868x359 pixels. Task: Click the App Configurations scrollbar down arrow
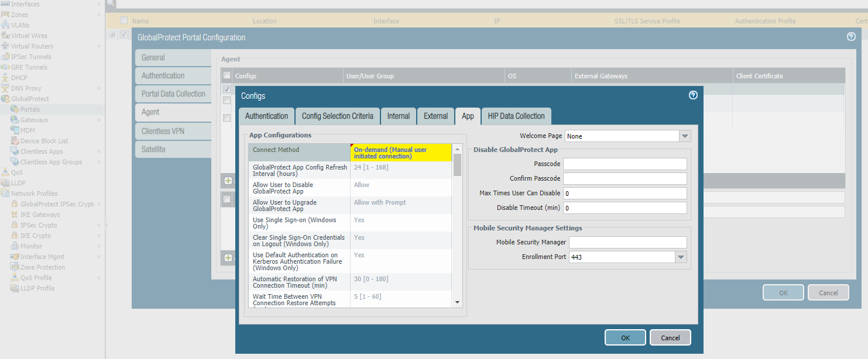(458, 302)
